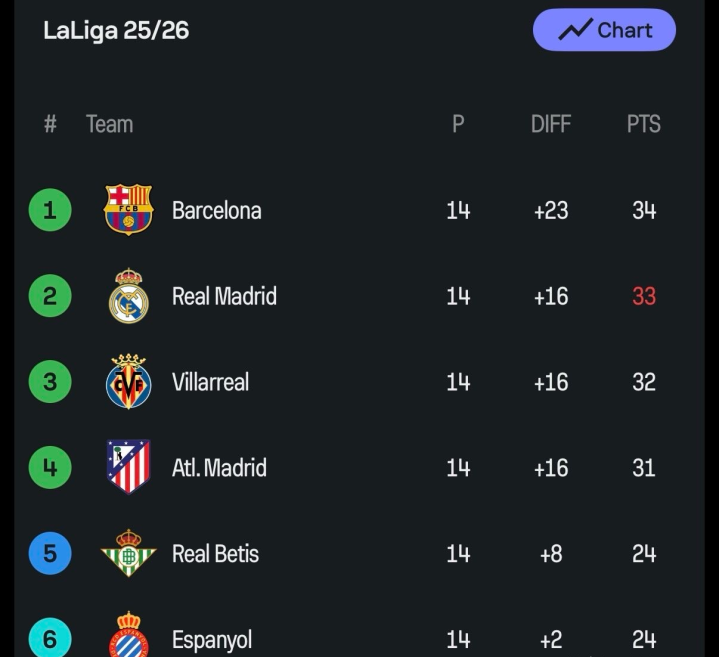The image size is (719, 657).
Task: Click the green position 1 badge
Action: [50, 210]
